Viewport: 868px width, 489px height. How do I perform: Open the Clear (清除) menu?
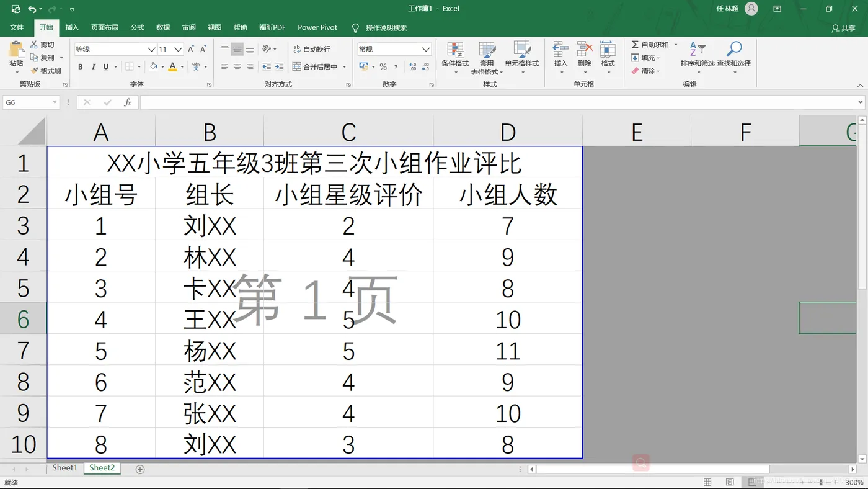pyautogui.click(x=646, y=71)
